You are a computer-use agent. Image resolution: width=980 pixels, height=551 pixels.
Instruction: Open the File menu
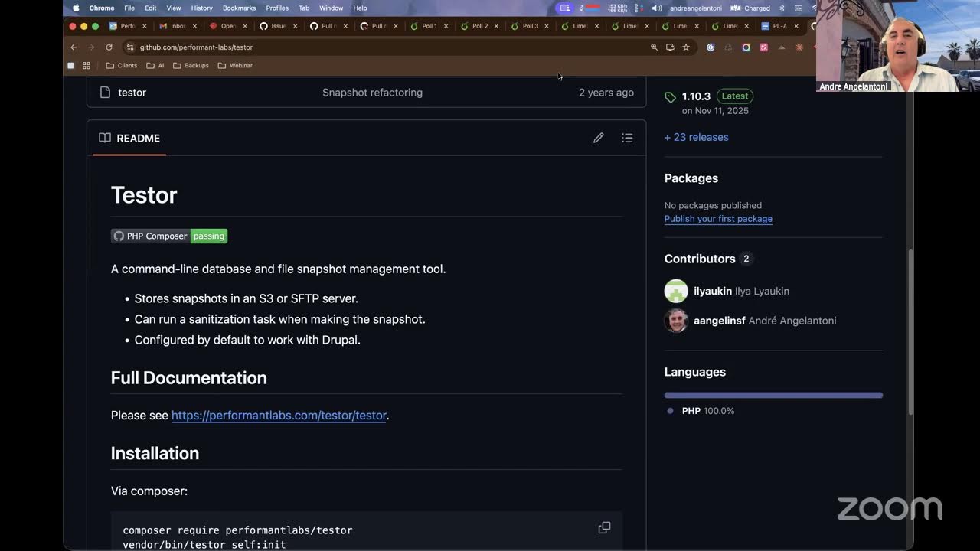click(x=129, y=8)
